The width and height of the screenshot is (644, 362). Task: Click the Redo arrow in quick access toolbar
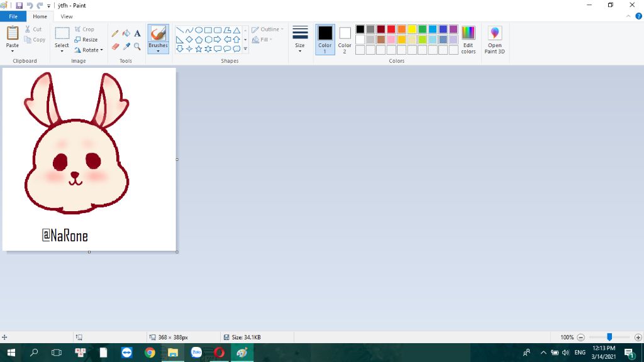40,5
